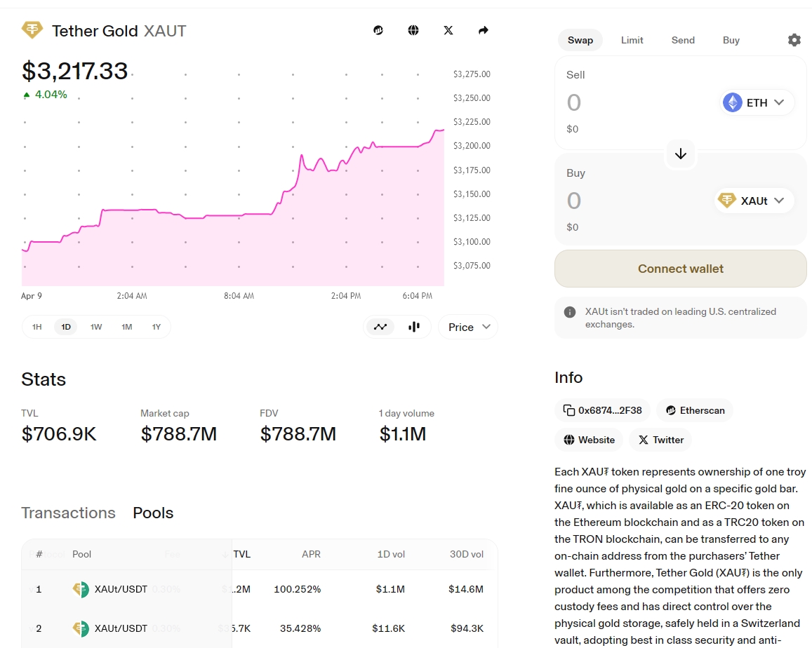This screenshot has width=812, height=648.
Task: Click XAUt/USDT pool icon in row 1
Action: (80, 589)
